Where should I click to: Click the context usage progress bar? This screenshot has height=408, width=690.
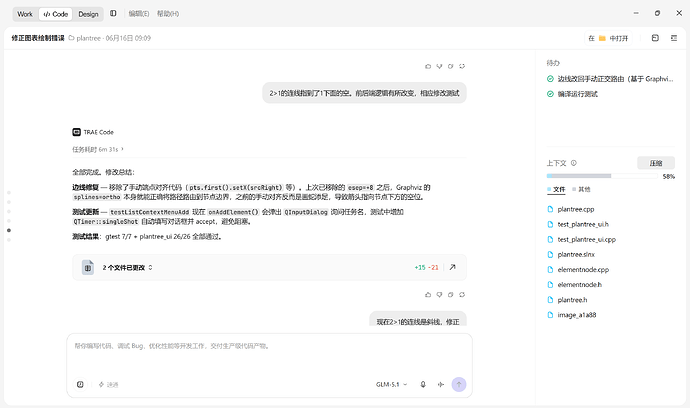coord(602,176)
